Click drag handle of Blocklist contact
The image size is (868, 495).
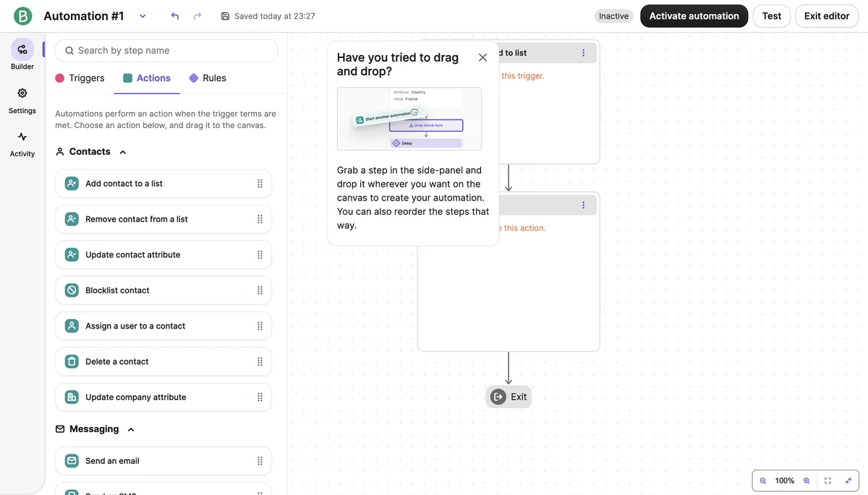coord(260,290)
